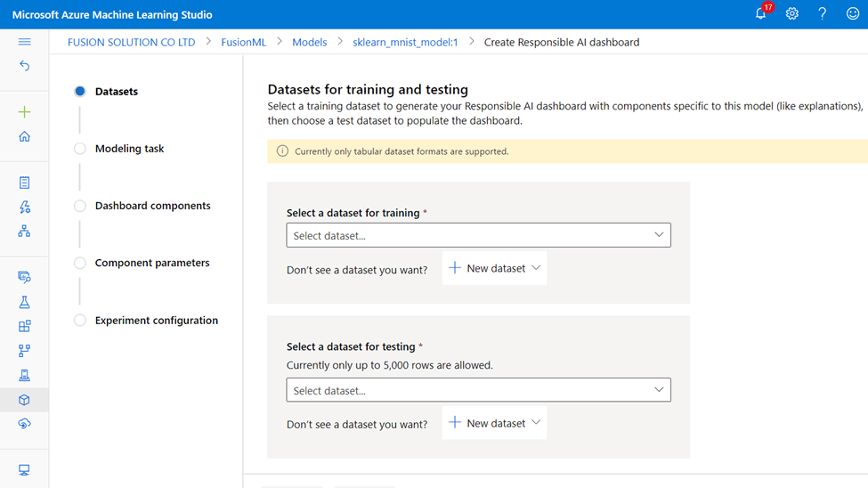Click Microsoft Azure Machine Learning Studio title

click(x=112, y=14)
